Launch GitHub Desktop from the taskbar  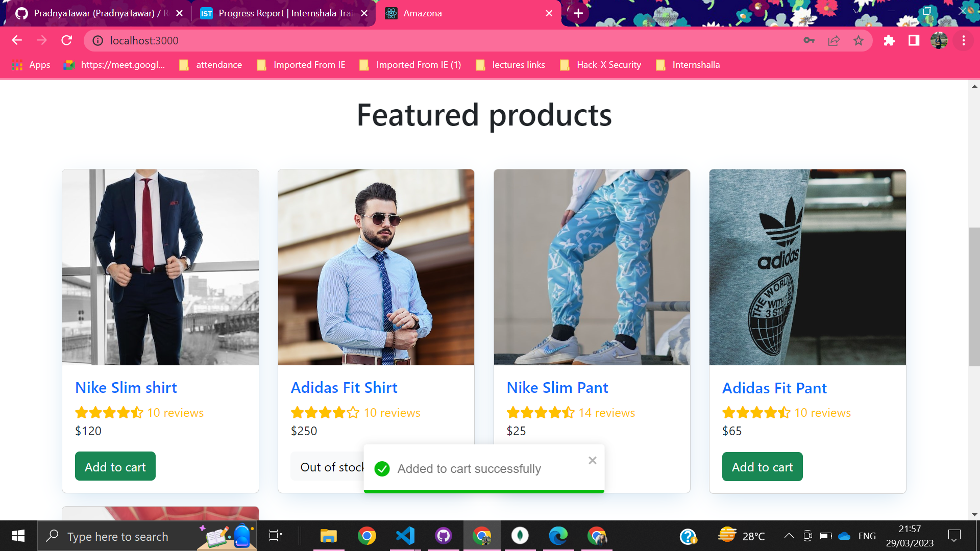click(443, 536)
